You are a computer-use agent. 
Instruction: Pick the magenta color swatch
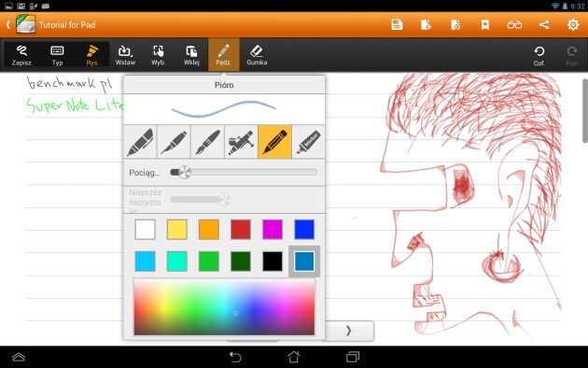(273, 229)
